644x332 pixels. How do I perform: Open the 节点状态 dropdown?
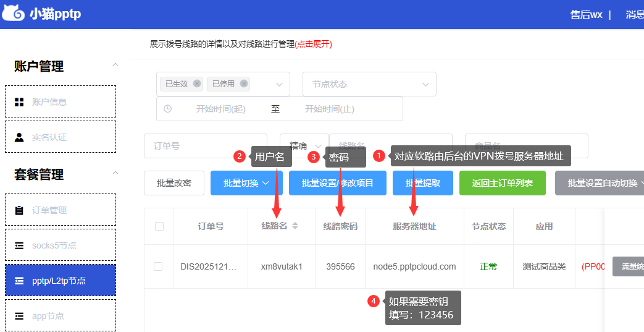(369, 84)
